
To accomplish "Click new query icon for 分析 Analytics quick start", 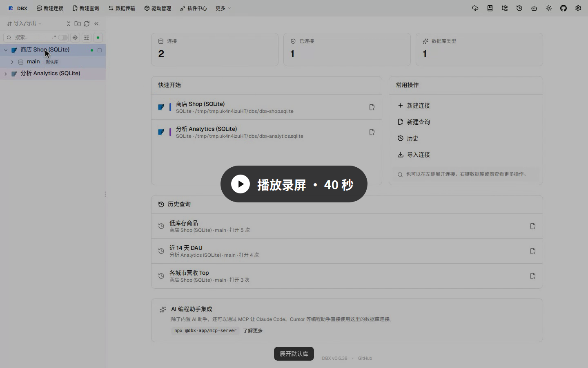I will point(372,132).
